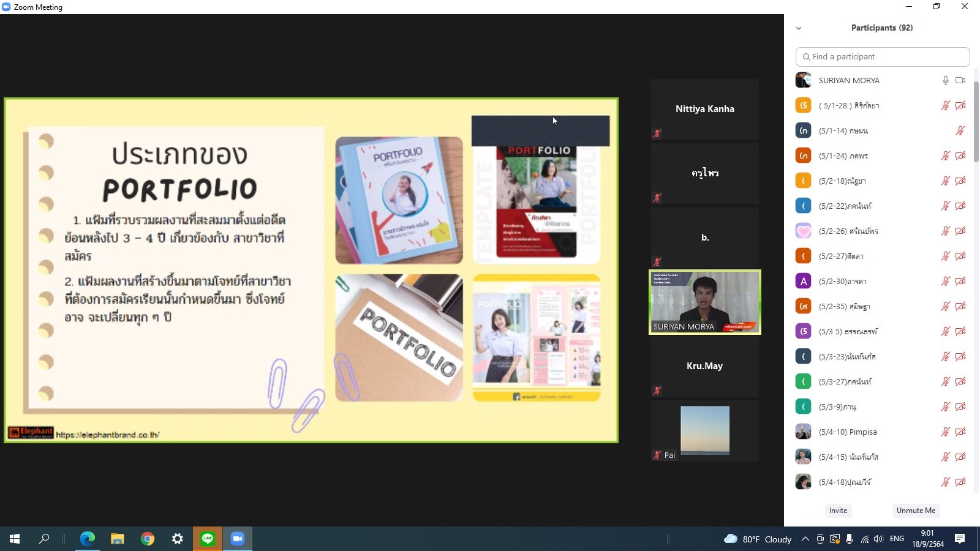This screenshot has height=551, width=980.
Task: Click the muted mic icon for (5/3-27) participant
Action: (x=946, y=381)
